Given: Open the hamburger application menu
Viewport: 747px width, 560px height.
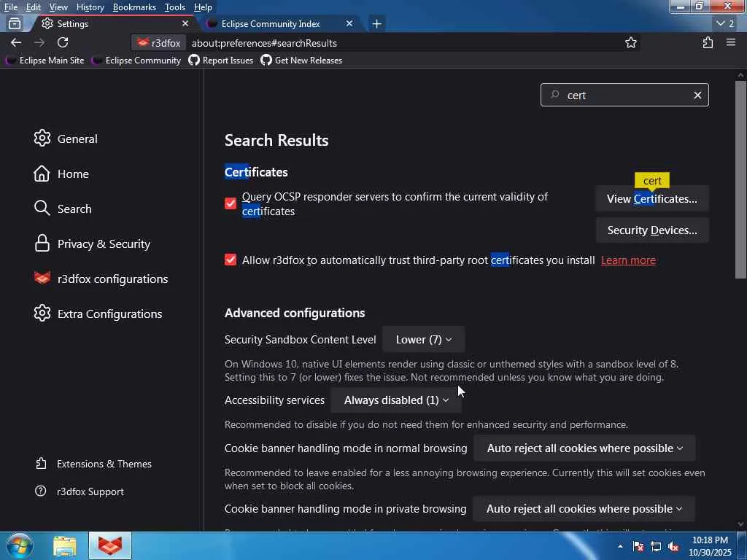Looking at the screenshot, I should [731, 43].
